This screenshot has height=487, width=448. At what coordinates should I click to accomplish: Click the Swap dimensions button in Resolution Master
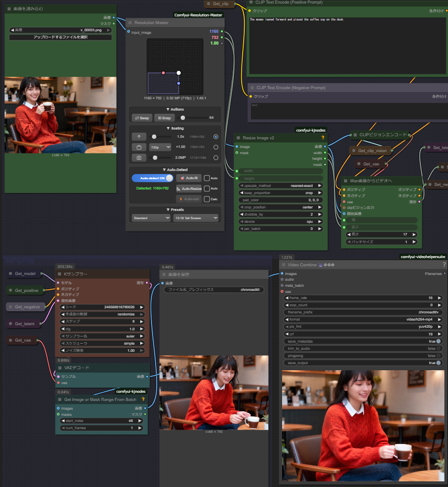(x=142, y=118)
